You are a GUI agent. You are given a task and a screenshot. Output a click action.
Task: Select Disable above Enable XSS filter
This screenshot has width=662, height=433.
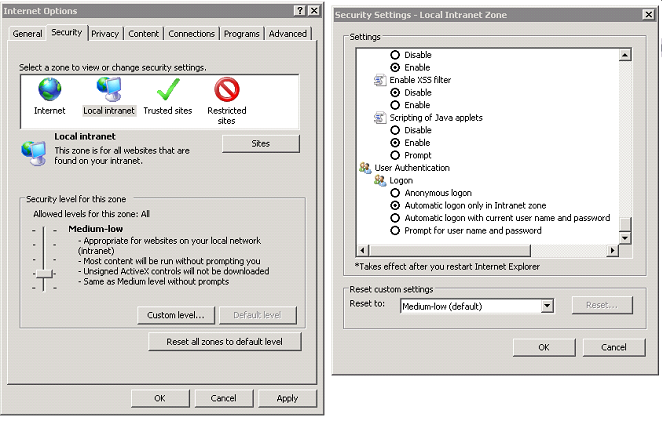click(x=395, y=55)
